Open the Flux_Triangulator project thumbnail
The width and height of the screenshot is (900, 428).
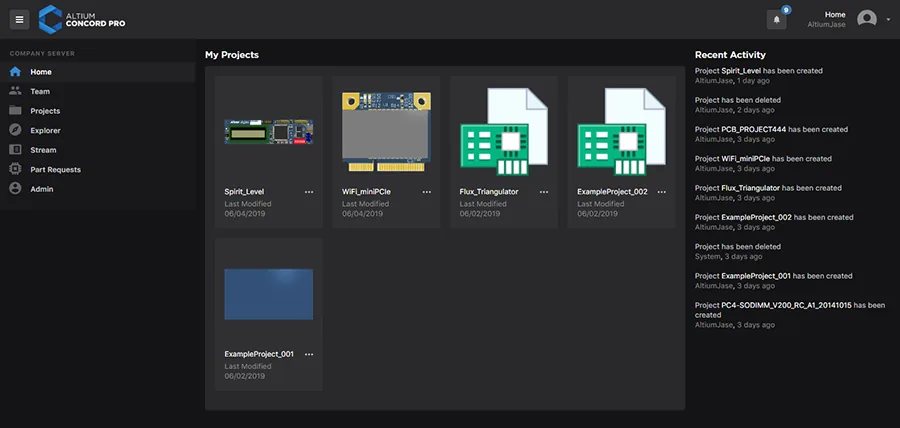504,132
